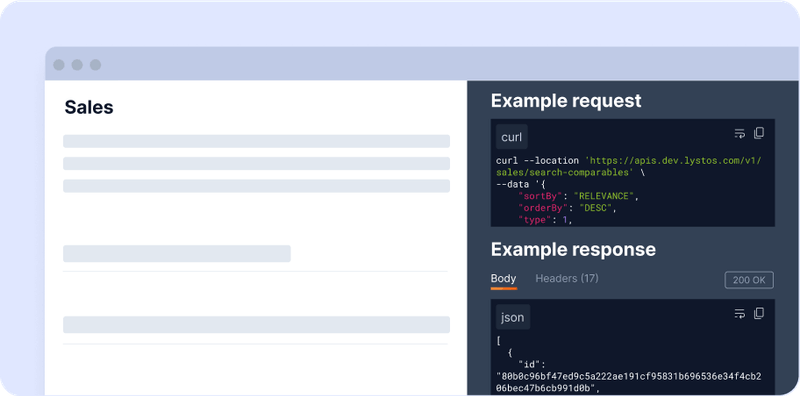Select the json format label
The width and height of the screenshot is (800, 396).
click(513, 317)
